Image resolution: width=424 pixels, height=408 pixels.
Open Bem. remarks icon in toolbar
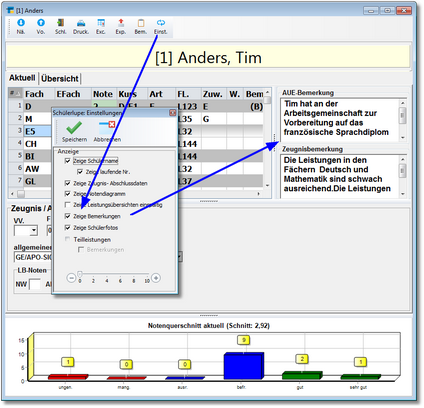(141, 26)
